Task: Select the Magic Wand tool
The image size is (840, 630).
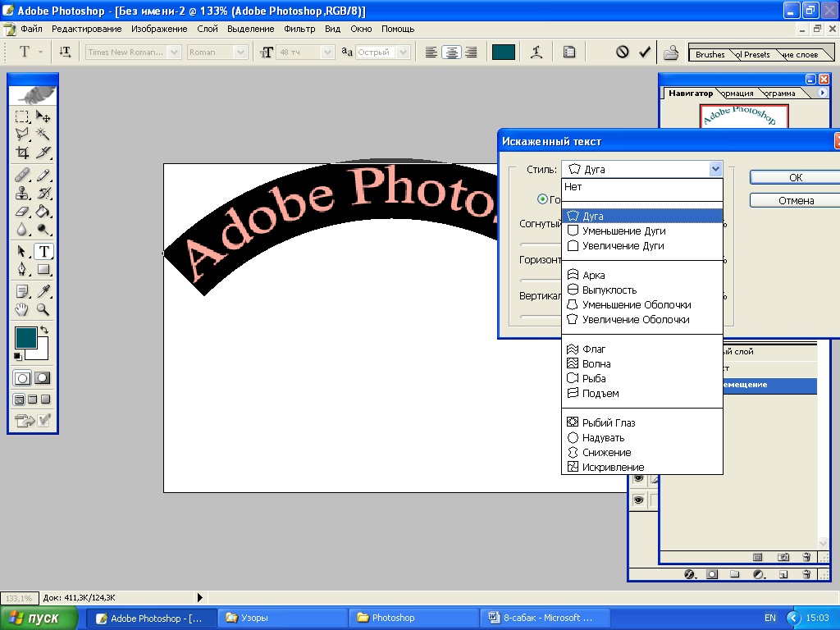Action: coord(43,134)
